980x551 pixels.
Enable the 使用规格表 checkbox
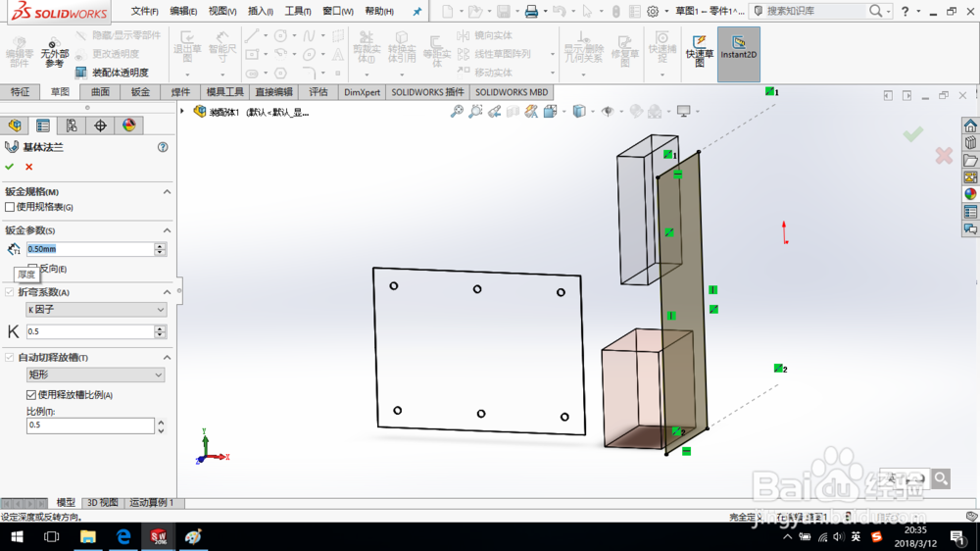(x=10, y=207)
